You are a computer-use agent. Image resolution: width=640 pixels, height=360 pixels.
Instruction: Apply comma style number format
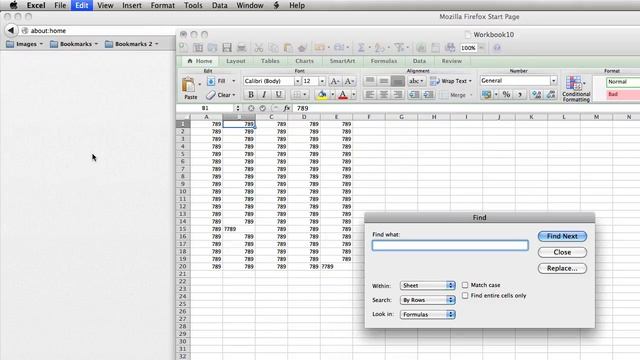click(520, 95)
